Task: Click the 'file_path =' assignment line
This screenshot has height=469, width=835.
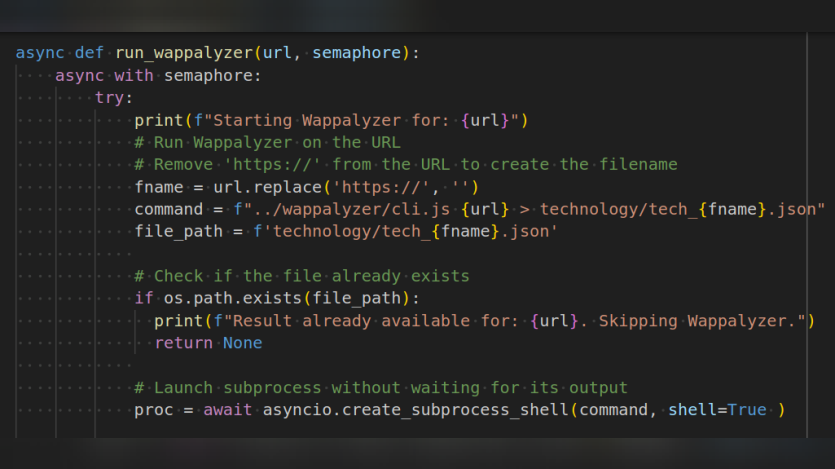Action: 346,232
